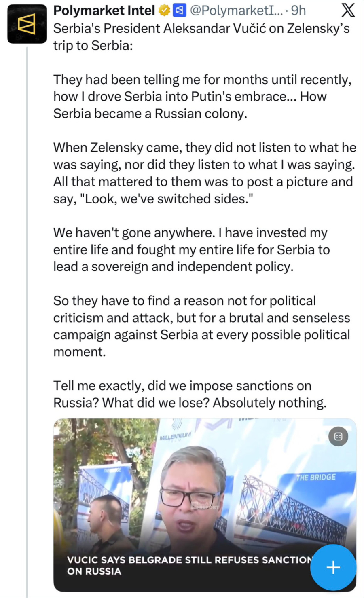Open the Polymarket Intel profile avatar
Screen dimensions: 364x598
[27, 24]
